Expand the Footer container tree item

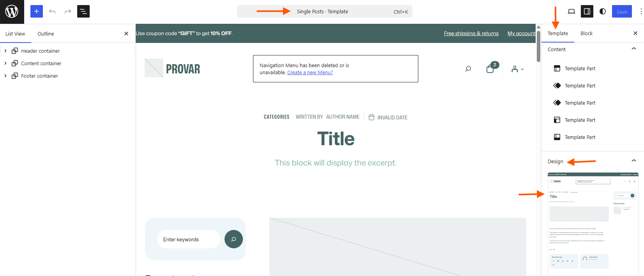[x=5, y=76]
